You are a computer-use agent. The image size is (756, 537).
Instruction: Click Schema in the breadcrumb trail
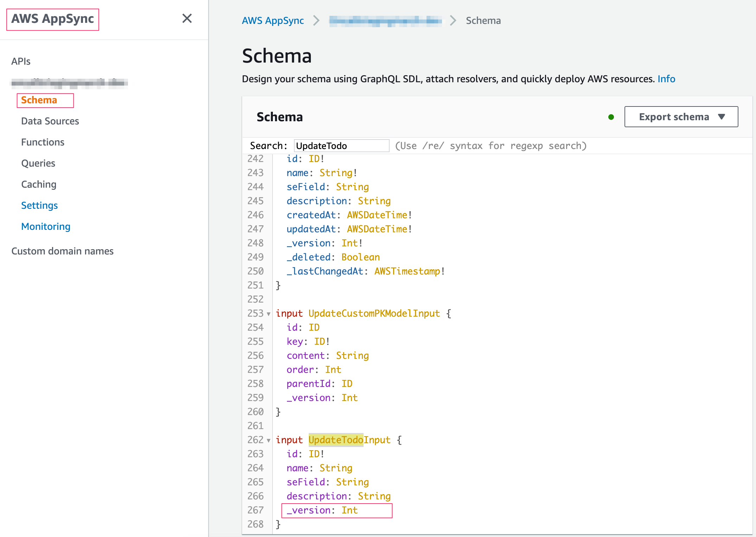click(x=483, y=20)
